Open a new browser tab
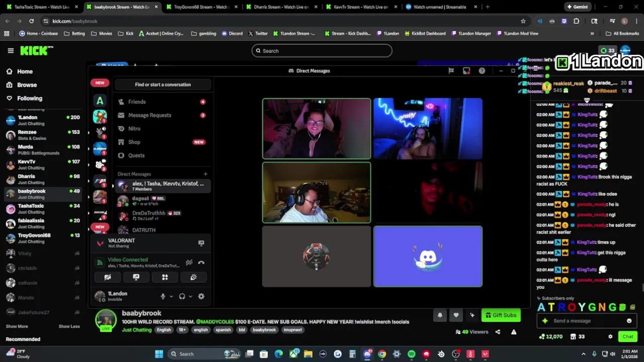This screenshot has height=362, width=644. tap(488, 7)
